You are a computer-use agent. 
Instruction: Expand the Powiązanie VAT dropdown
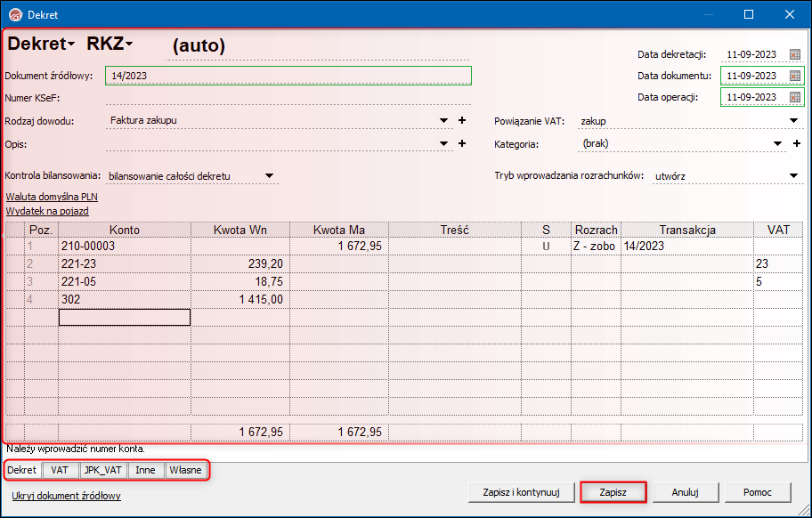pyautogui.click(x=793, y=120)
